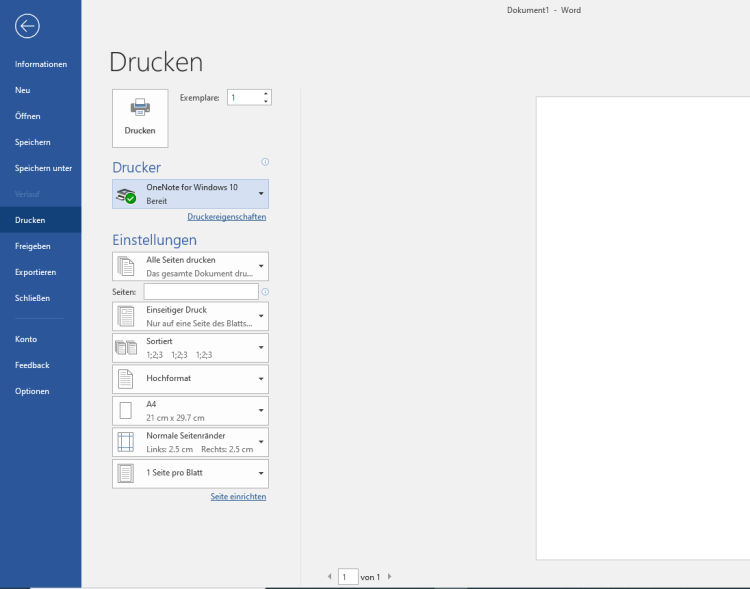The image size is (750, 589).
Task: Increase Exemplare count with up arrow
Action: [x=266, y=94]
